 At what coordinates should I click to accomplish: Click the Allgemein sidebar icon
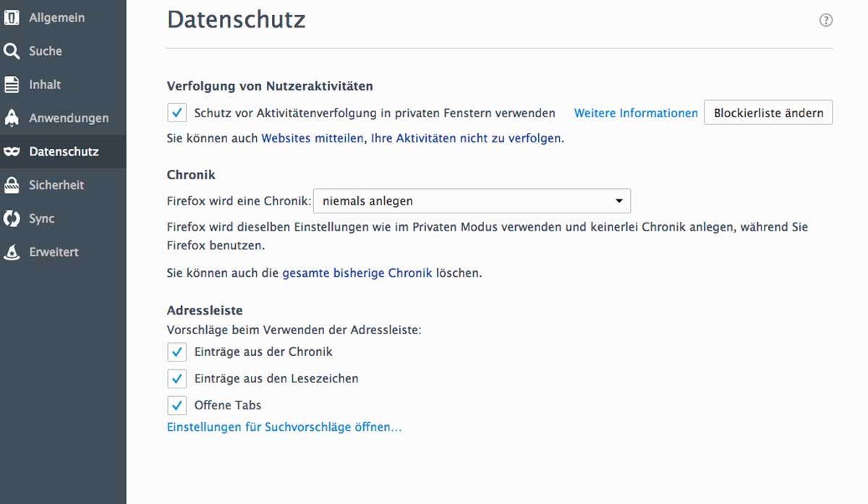click(x=12, y=17)
